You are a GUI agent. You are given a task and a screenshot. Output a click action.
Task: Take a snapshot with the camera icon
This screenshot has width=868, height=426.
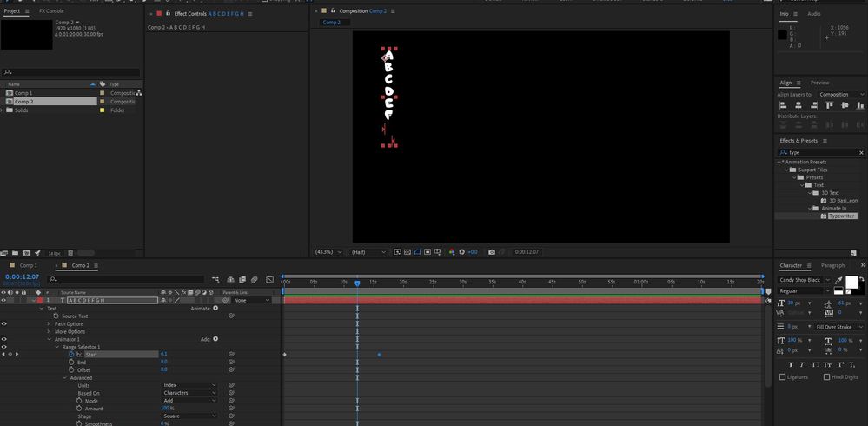(492, 251)
